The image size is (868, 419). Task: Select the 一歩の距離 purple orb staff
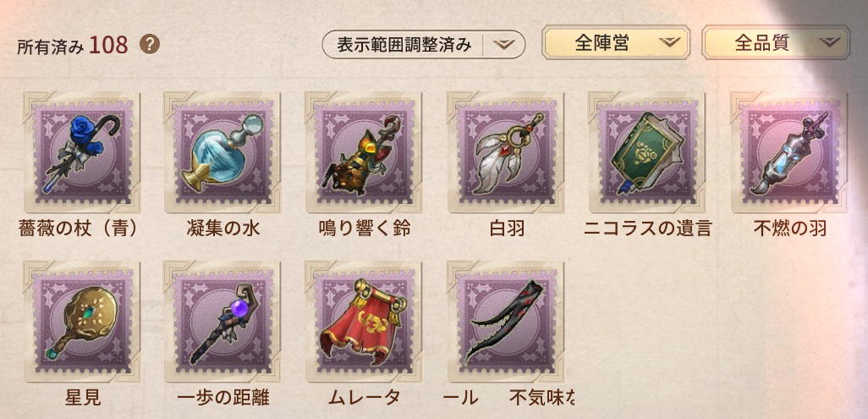pos(222,322)
